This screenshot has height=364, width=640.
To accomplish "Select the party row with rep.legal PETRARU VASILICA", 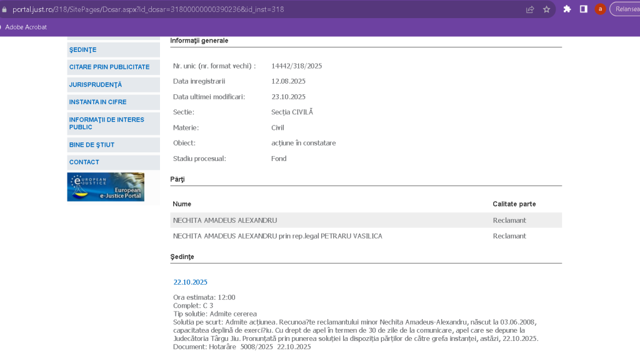I will point(277,236).
